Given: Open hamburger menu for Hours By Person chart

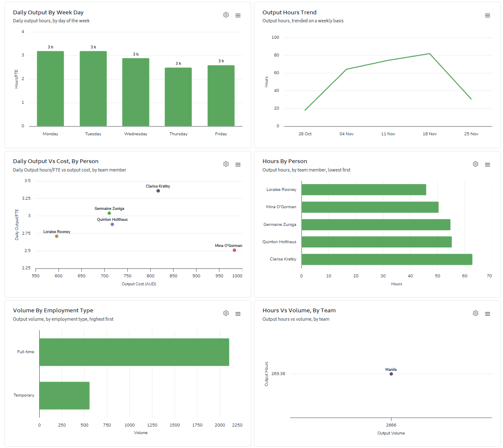Looking at the screenshot, I should (487, 164).
